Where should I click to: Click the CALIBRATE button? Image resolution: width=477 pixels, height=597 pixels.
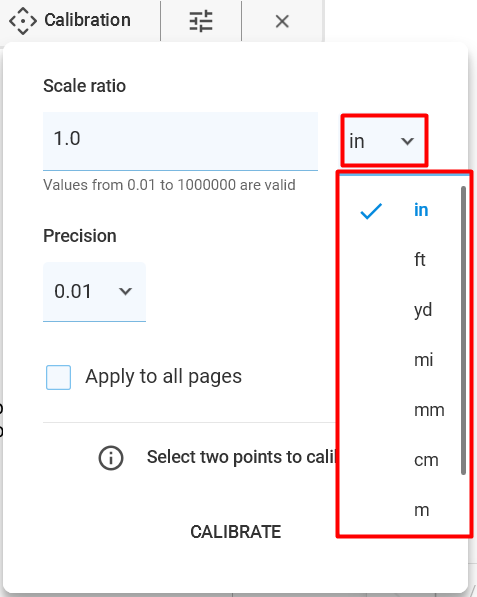(236, 532)
